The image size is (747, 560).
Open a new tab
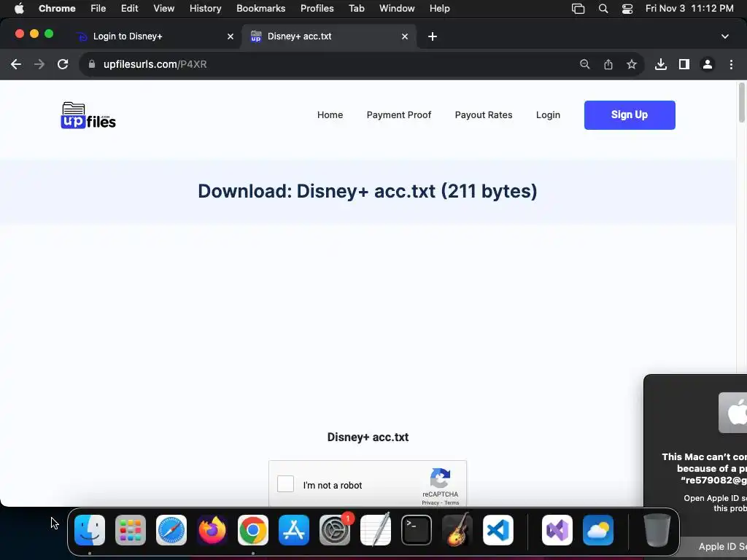(x=433, y=36)
